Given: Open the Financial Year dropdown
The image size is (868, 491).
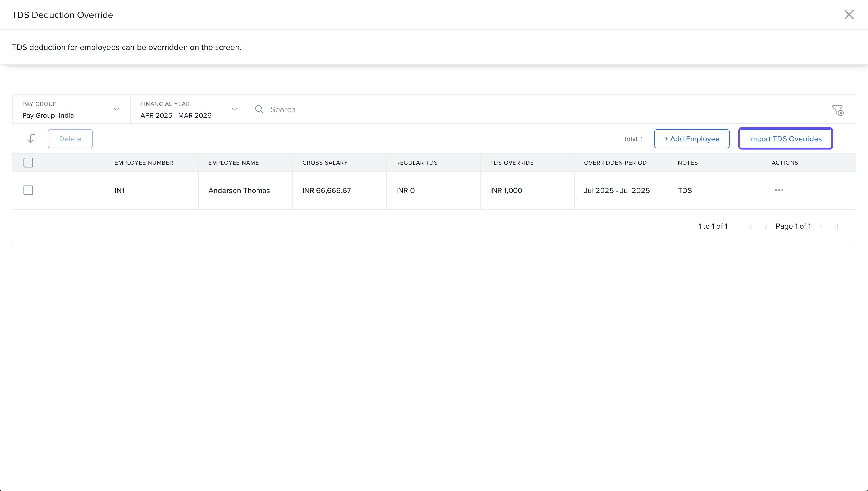Looking at the screenshot, I should [x=189, y=109].
